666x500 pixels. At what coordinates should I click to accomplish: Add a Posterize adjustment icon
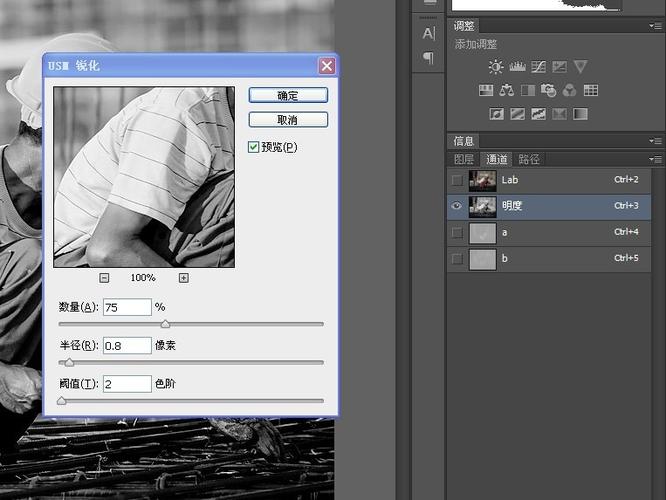517,114
